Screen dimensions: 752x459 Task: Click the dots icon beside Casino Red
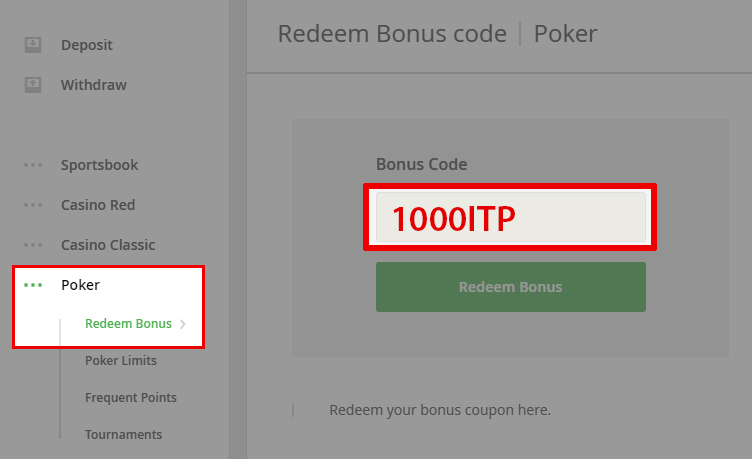coord(33,205)
